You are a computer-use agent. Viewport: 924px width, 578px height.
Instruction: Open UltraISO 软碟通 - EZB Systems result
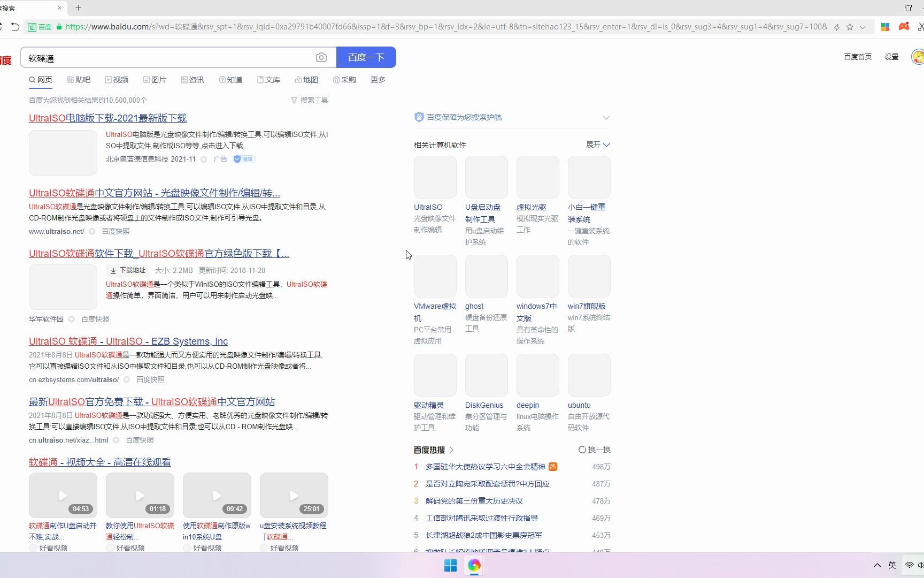pos(128,341)
